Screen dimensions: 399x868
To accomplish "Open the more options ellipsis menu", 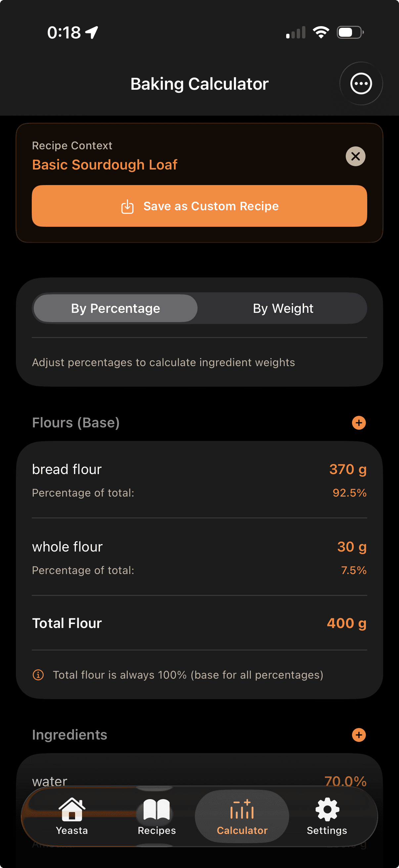I will point(361,83).
